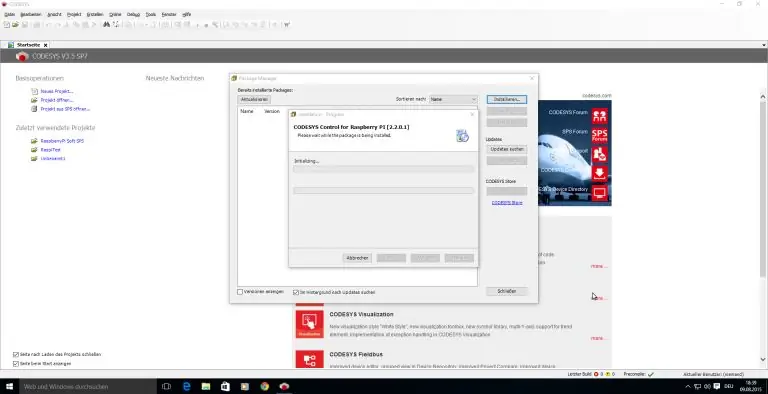Click the SPS Forum red icon
This screenshot has height=394, width=768.
click(x=600, y=135)
